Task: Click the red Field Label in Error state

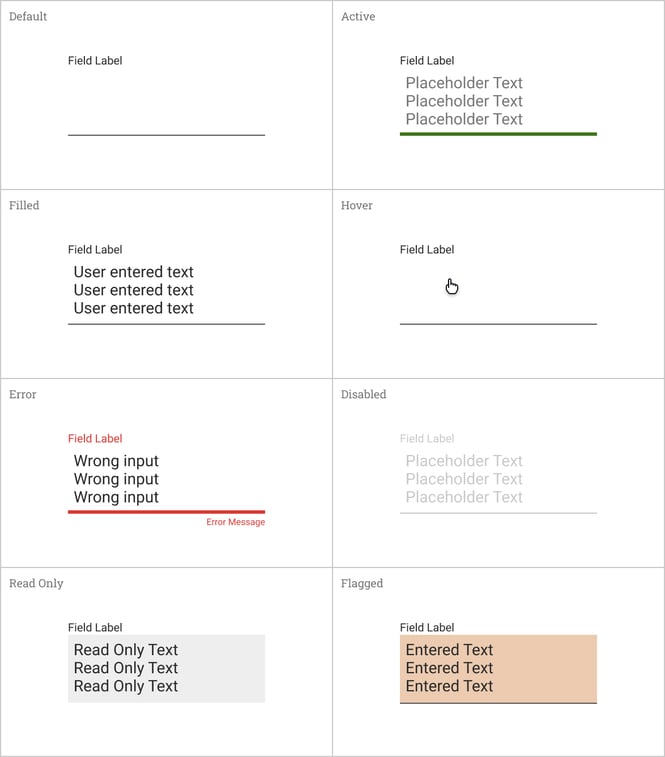Action: (95, 438)
